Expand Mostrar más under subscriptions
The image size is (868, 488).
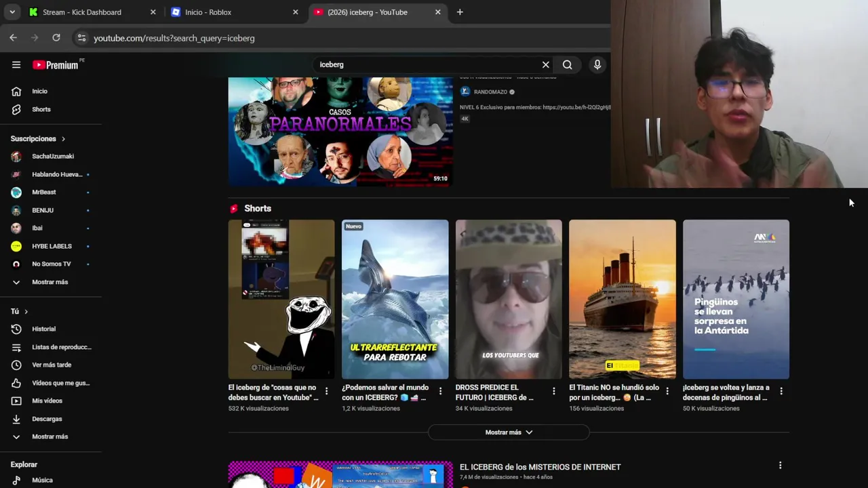coord(51,282)
